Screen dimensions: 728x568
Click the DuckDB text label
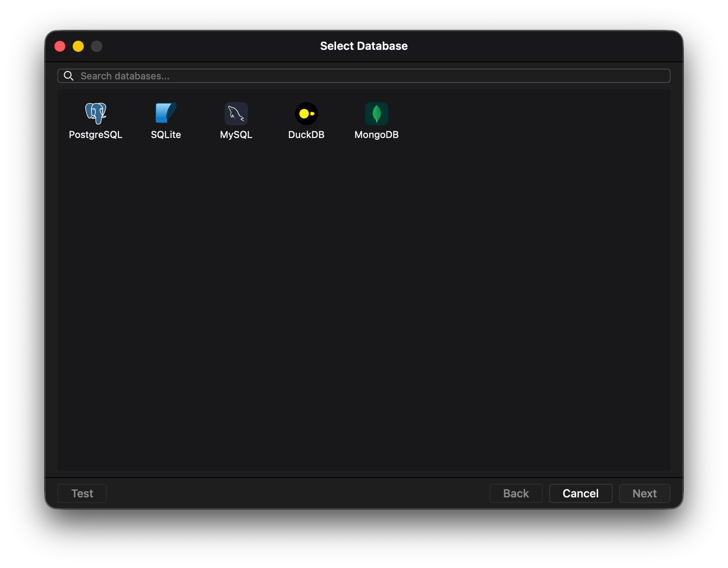[306, 135]
